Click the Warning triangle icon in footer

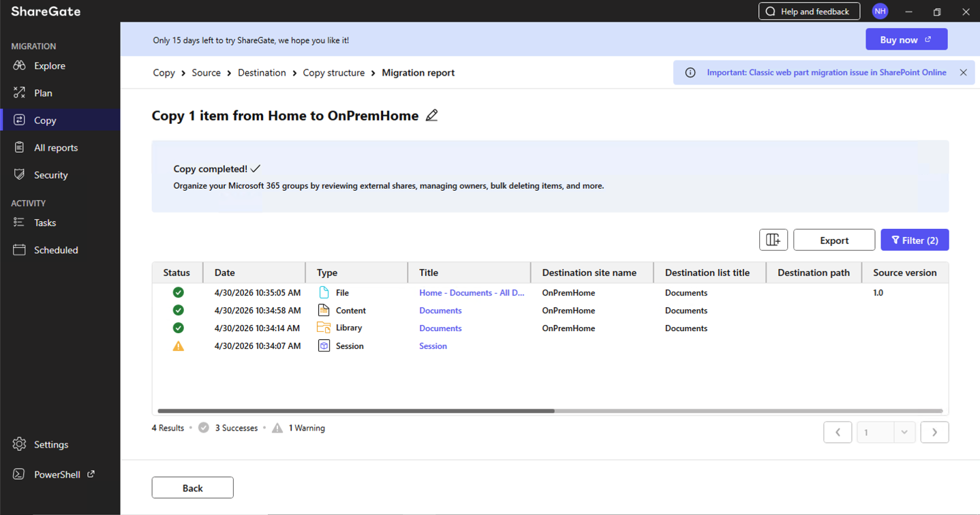coord(277,428)
